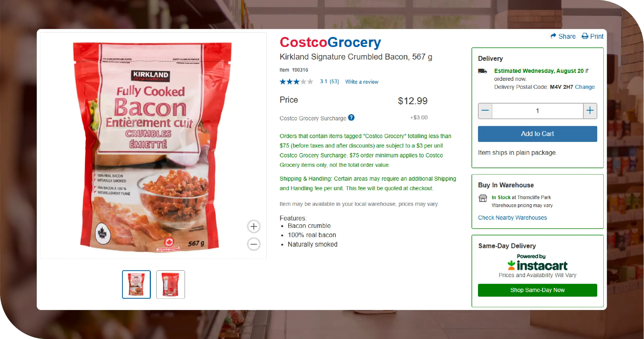Select the first bacon package thumbnail
This screenshot has height=339, width=644.
136,284
